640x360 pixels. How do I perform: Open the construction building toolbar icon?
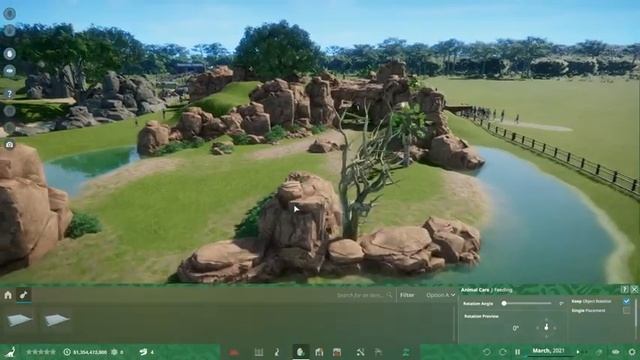point(337,352)
